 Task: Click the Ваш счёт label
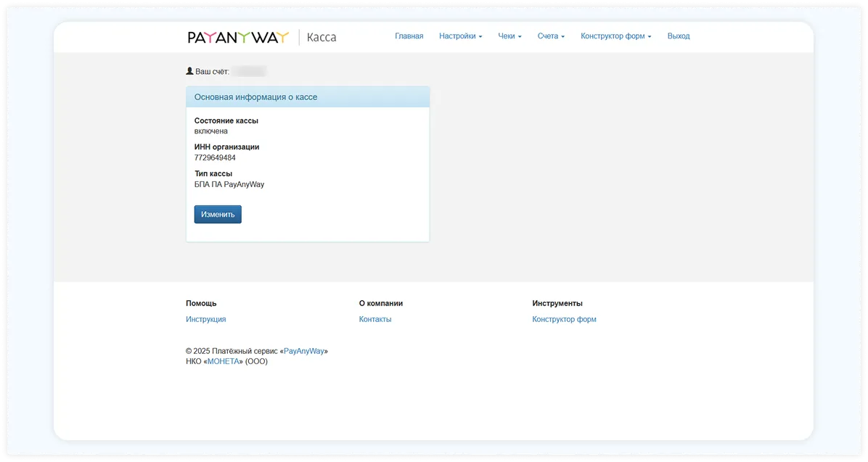tap(212, 71)
